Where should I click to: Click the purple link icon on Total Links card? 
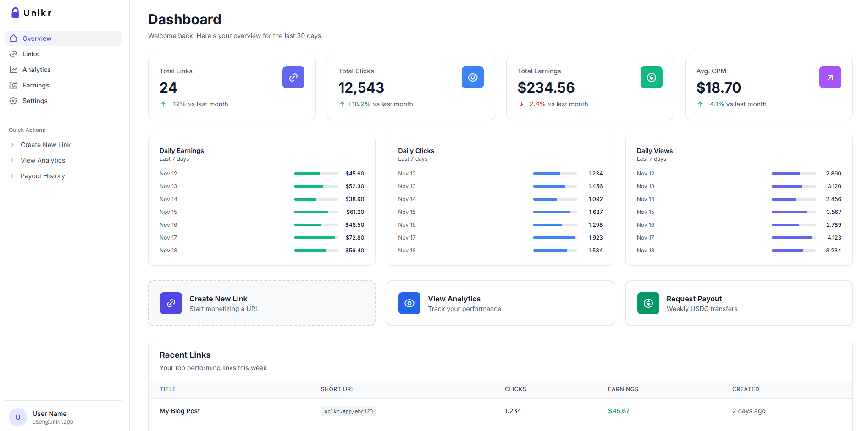[x=293, y=77]
